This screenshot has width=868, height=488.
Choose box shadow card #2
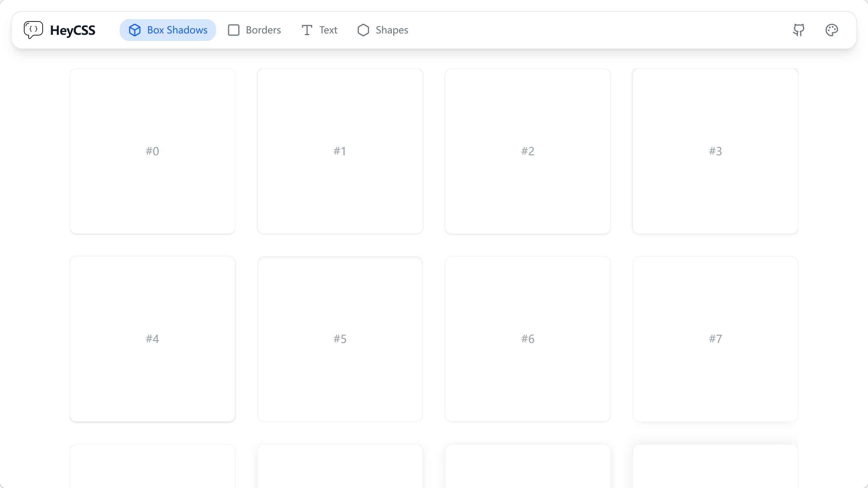tap(527, 151)
